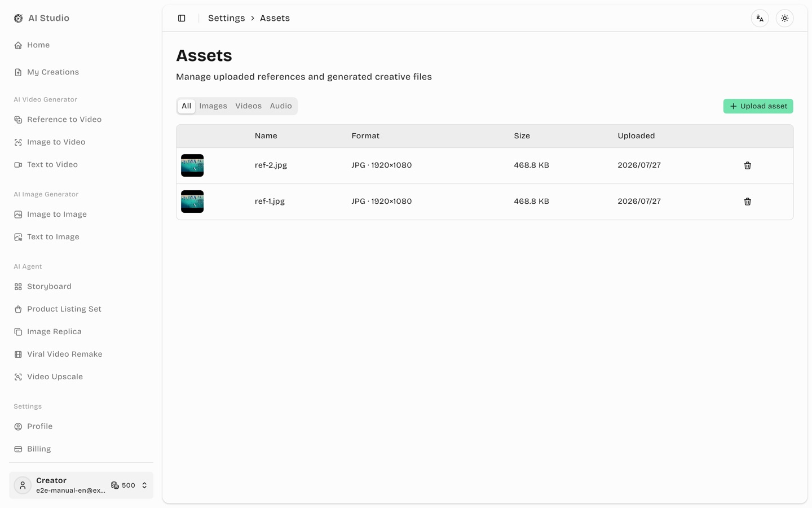The width and height of the screenshot is (812, 508).
Task: Click the Settings breadcrumb link
Action: tap(227, 18)
